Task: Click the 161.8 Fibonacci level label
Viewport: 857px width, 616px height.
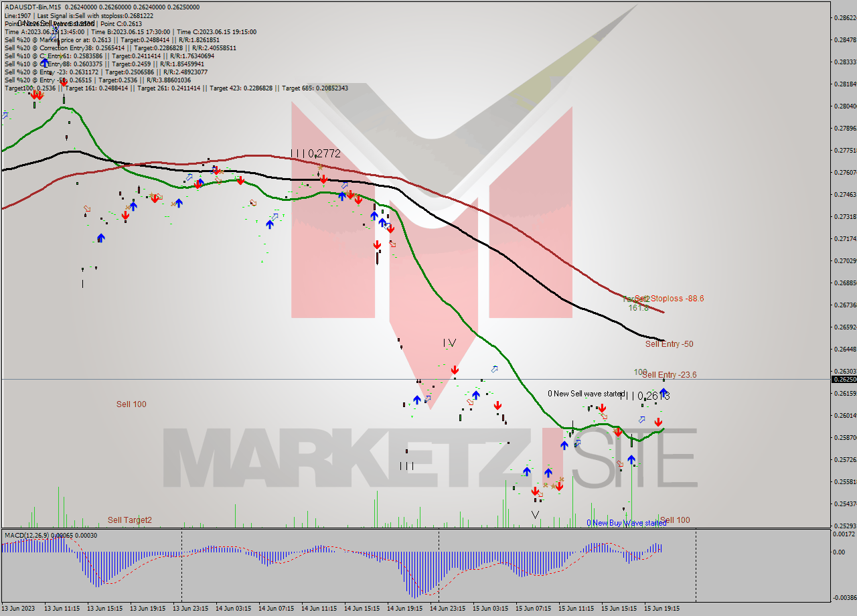Action: [x=638, y=308]
